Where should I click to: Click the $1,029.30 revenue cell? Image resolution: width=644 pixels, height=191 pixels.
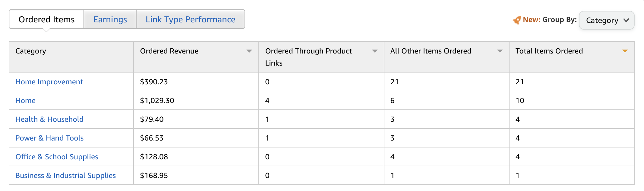157,101
